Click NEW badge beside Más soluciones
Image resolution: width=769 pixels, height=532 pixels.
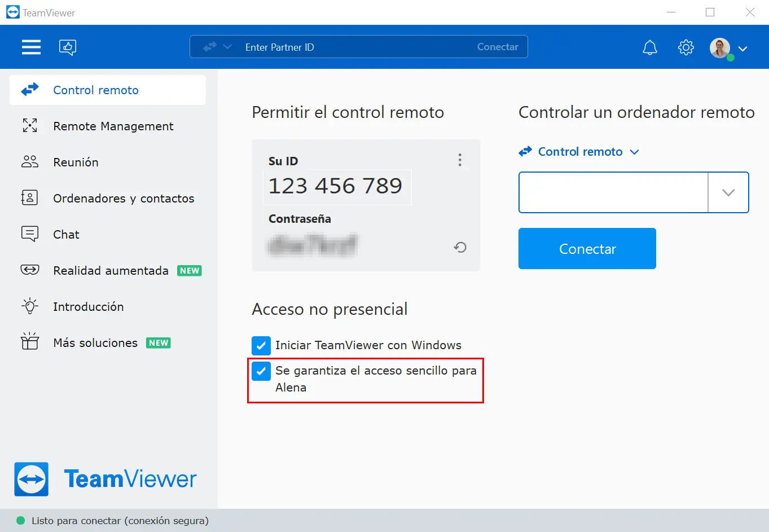point(159,343)
